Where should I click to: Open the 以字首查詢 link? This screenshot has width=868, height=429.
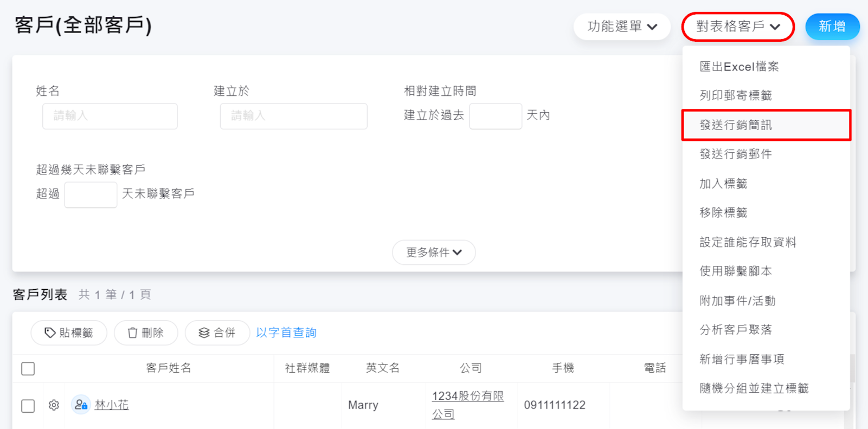(286, 333)
